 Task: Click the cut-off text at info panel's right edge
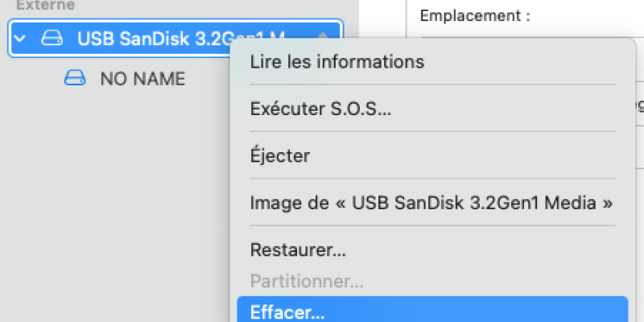(x=640, y=106)
